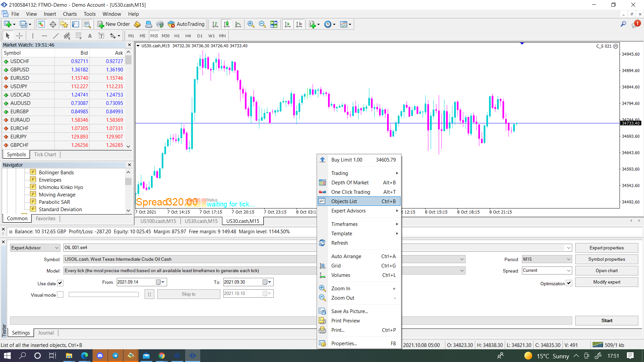Open the Journal tab in Tester
This screenshot has height=362, width=644.
[x=46, y=333]
